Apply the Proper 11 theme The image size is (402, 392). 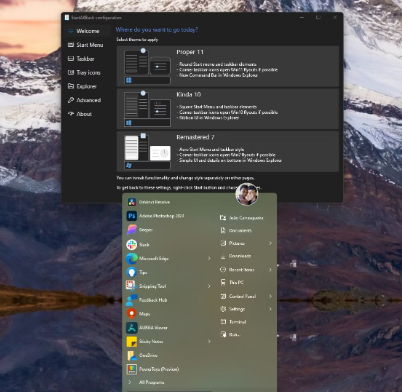click(x=228, y=66)
